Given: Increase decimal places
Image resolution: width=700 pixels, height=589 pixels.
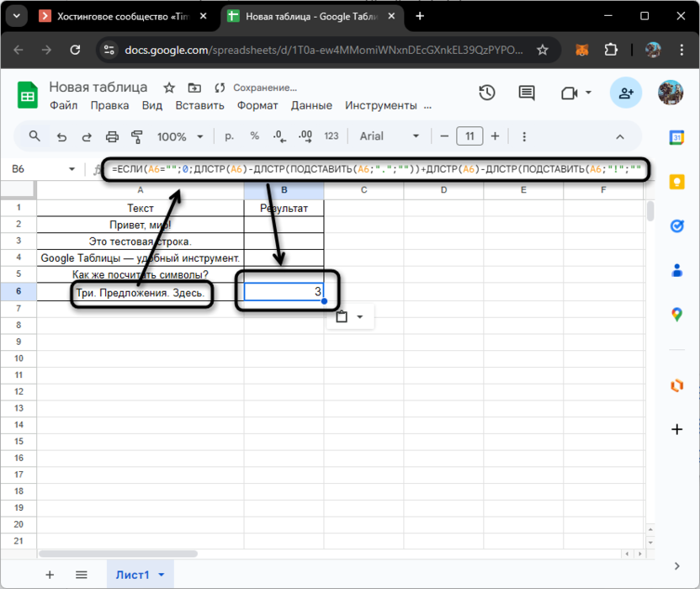Looking at the screenshot, I should (305, 136).
